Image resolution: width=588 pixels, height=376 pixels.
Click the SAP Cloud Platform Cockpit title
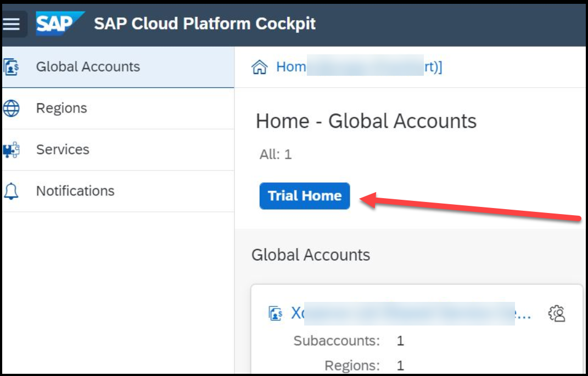point(205,24)
